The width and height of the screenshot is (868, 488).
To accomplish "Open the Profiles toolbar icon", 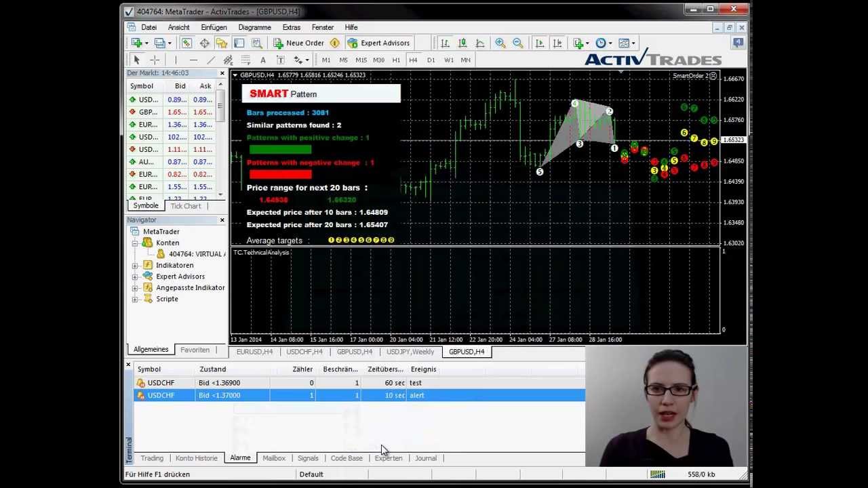I will point(159,43).
